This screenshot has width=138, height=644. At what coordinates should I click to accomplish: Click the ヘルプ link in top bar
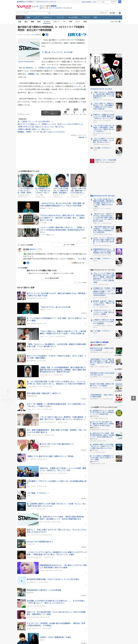point(94,2)
